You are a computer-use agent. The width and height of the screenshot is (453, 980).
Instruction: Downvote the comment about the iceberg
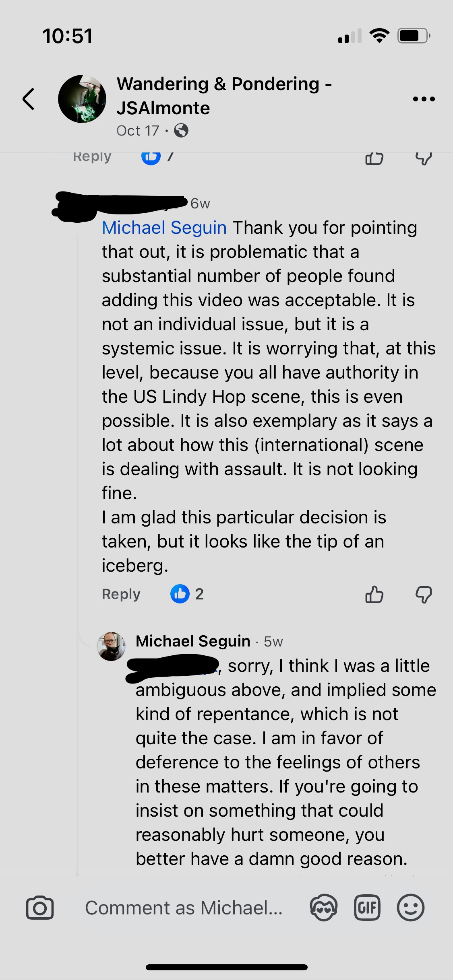click(424, 594)
